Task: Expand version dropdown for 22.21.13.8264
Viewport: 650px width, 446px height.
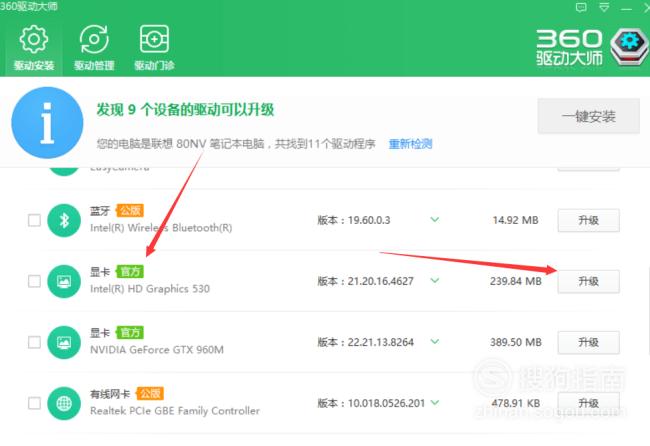Action: pos(434,342)
